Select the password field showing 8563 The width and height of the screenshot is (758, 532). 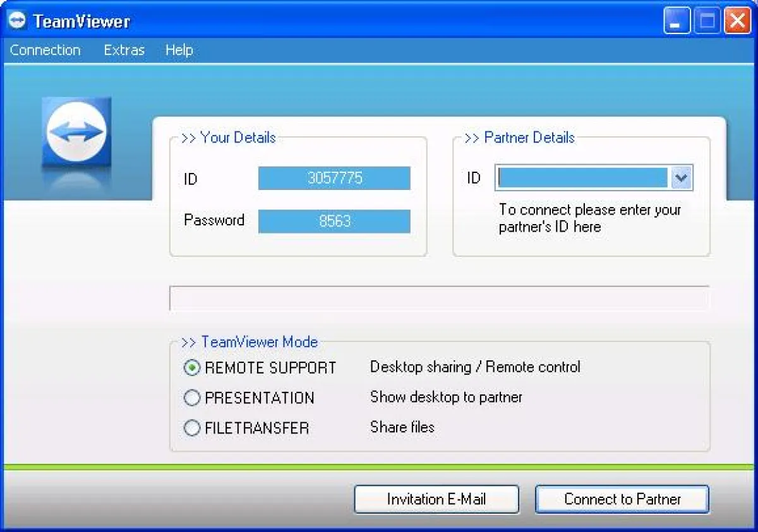(334, 221)
